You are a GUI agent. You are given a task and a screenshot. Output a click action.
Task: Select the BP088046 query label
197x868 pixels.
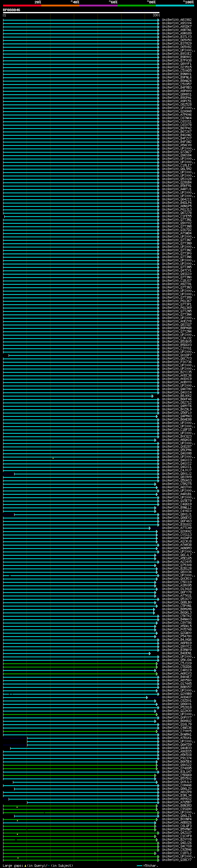11,10
